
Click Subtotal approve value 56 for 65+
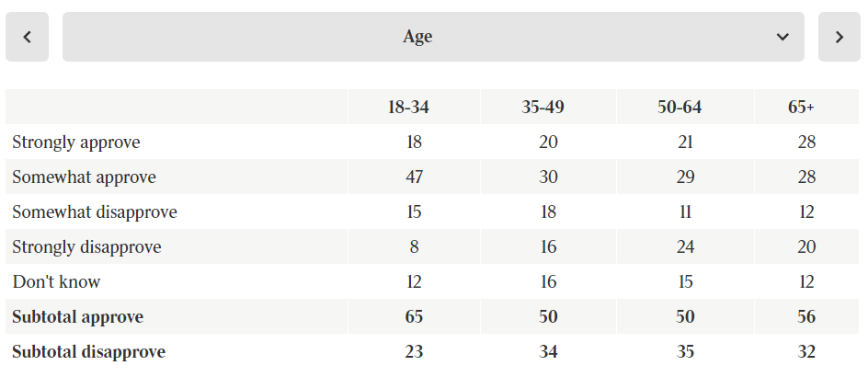807,317
